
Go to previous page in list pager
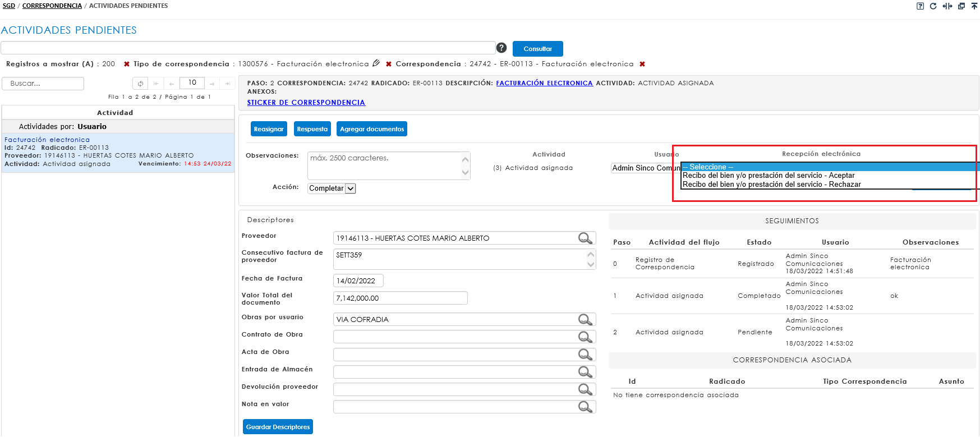(172, 84)
